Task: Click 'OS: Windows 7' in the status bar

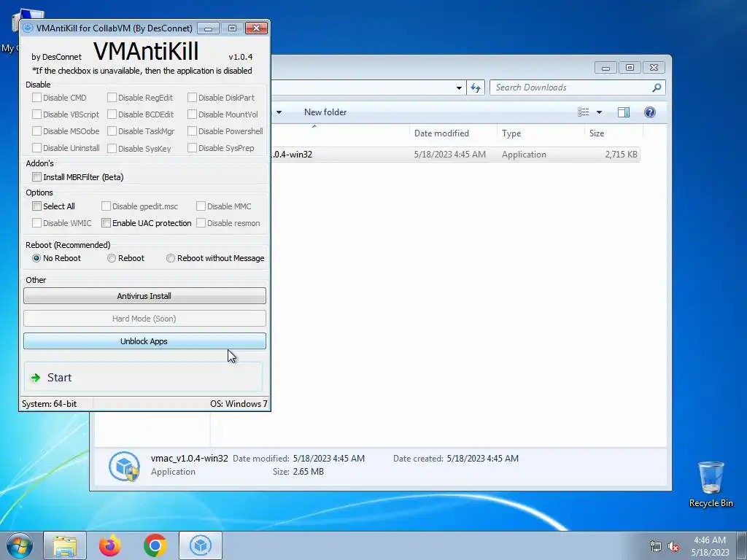Action: click(239, 404)
